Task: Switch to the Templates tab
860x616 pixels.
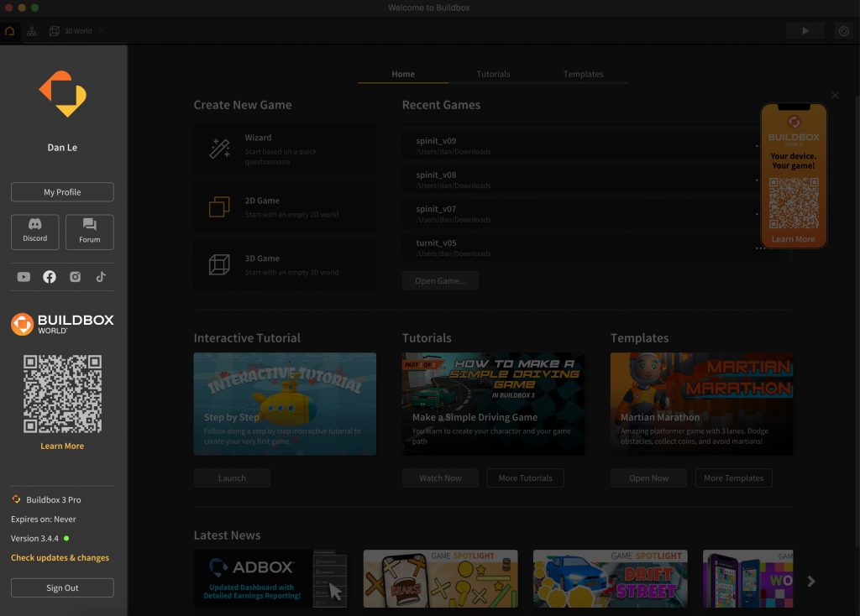Action: (x=583, y=74)
